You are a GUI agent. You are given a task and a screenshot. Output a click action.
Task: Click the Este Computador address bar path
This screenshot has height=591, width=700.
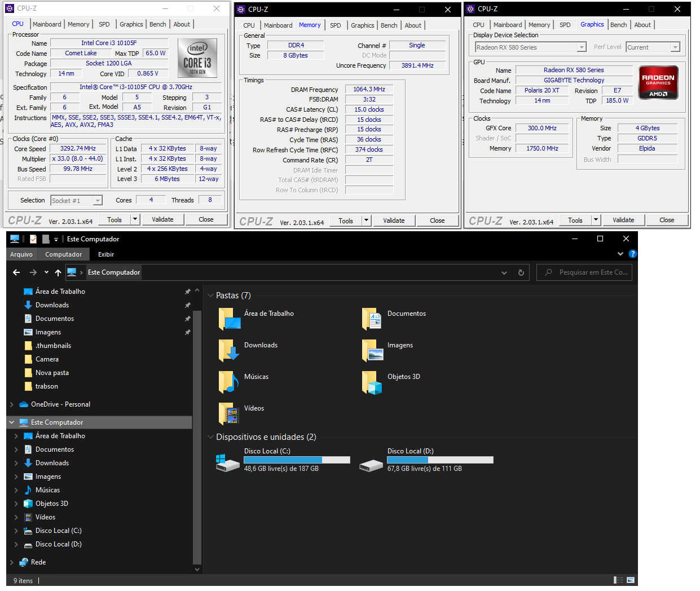114,272
